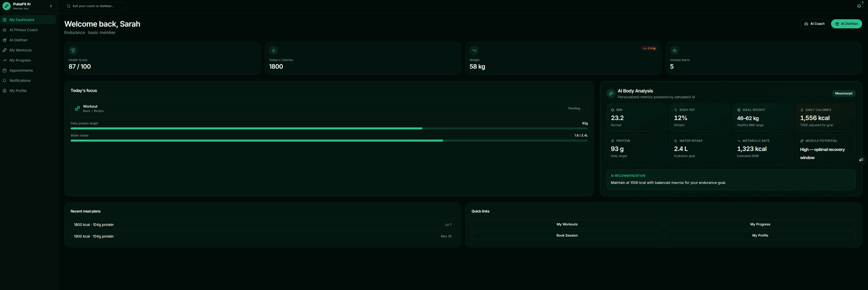Collapse the sidebar with the chevron arrow

pos(51,6)
